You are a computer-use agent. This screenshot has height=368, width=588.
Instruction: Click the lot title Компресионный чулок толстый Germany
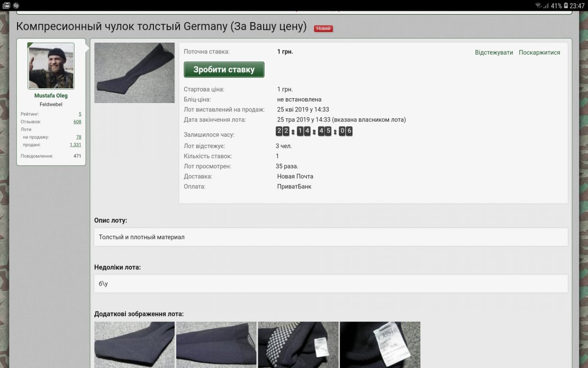161,26
